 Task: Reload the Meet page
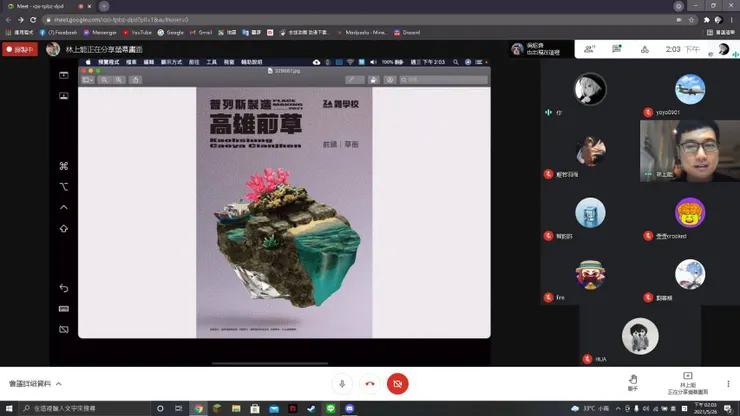(x=33, y=20)
